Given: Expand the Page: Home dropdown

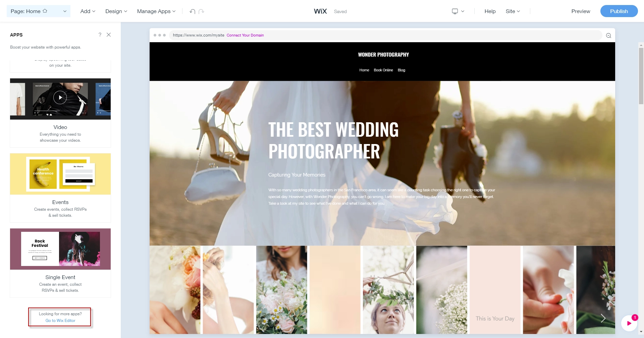Looking at the screenshot, I should pos(65,11).
